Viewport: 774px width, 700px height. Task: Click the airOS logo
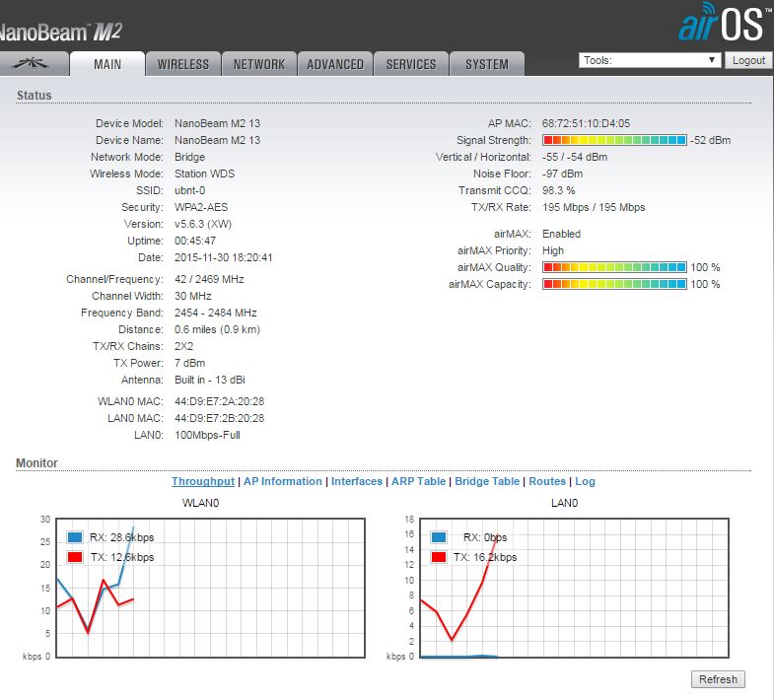tap(725, 23)
